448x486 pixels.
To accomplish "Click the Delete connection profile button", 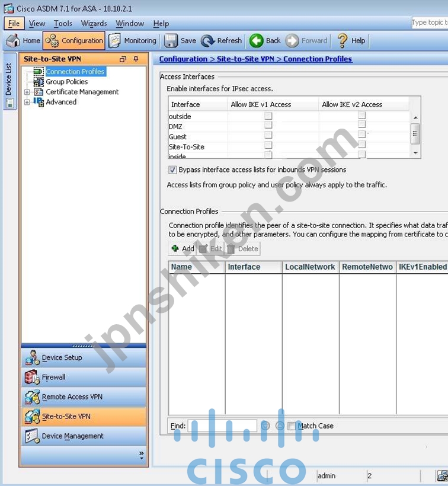I will [242, 248].
